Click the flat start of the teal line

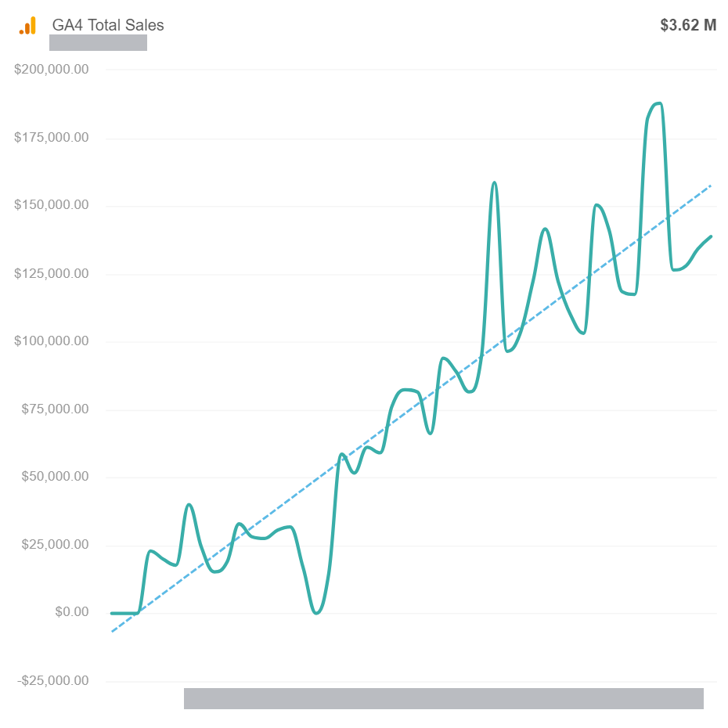[124, 614]
